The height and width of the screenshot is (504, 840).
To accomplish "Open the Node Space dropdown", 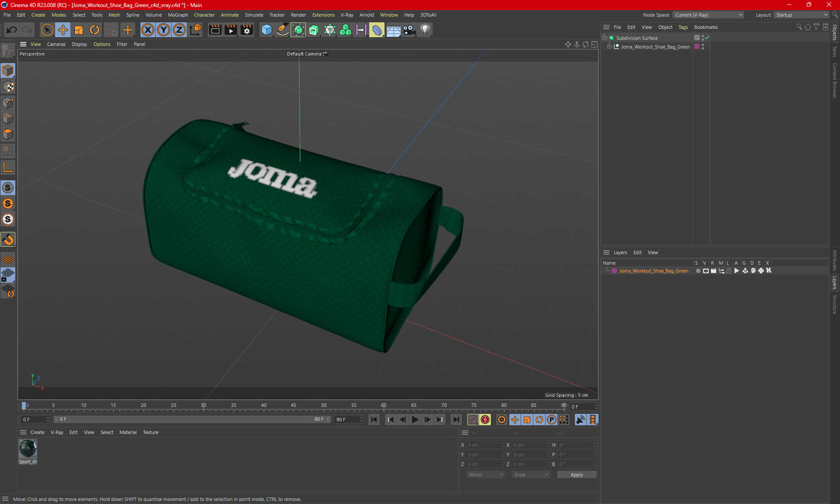I will pos(708,15).
